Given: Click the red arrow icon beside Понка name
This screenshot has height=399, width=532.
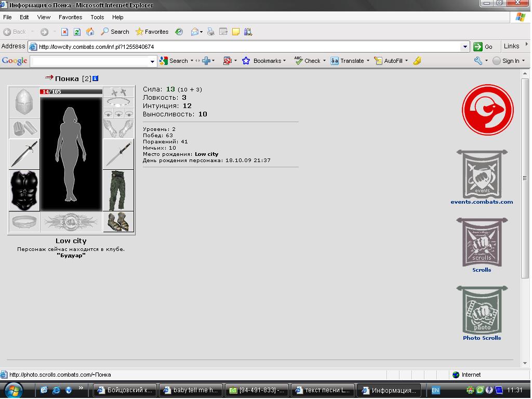Looking at the screenshot, I should click(49, 78).
